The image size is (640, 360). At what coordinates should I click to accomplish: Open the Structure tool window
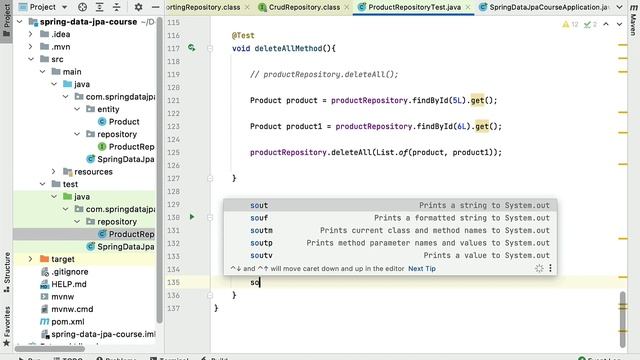(x=7, y=272)
